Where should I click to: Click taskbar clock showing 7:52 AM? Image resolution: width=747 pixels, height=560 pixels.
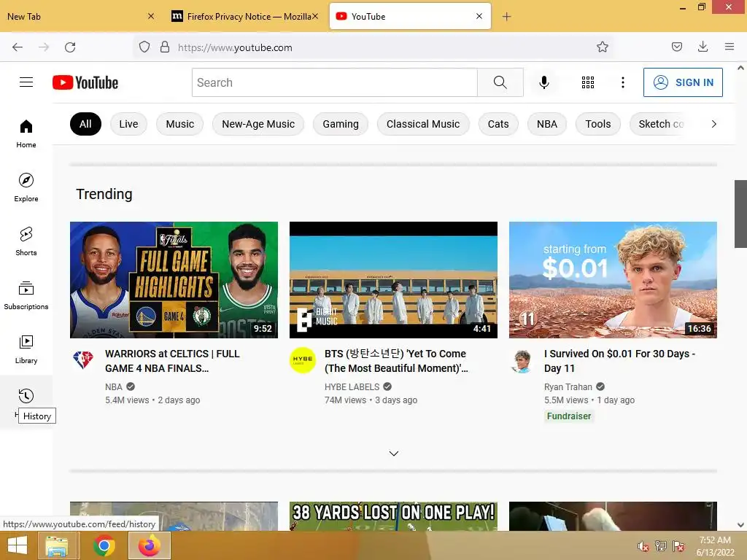click(x=715, y=545)
